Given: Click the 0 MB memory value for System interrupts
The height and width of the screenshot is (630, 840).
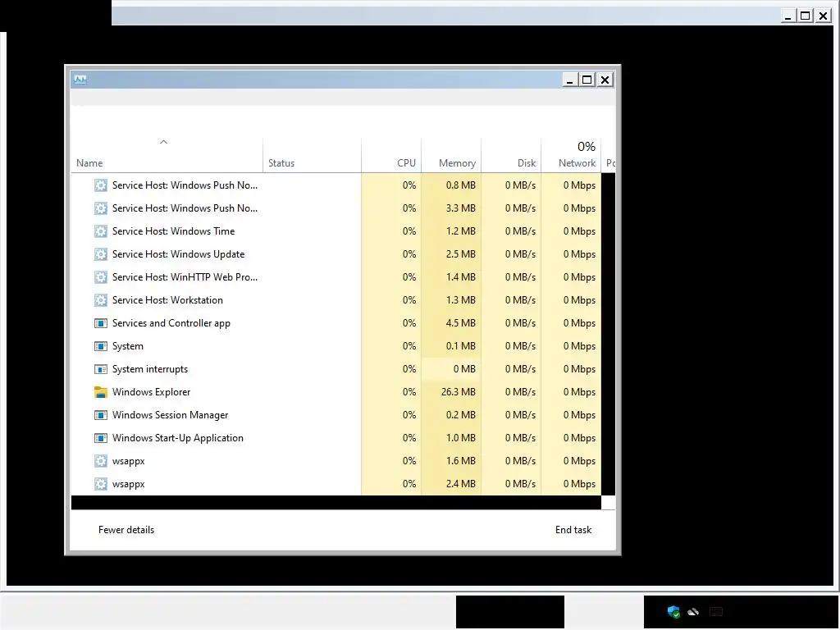Looking at the screenshot, I should tap(464, 370).
